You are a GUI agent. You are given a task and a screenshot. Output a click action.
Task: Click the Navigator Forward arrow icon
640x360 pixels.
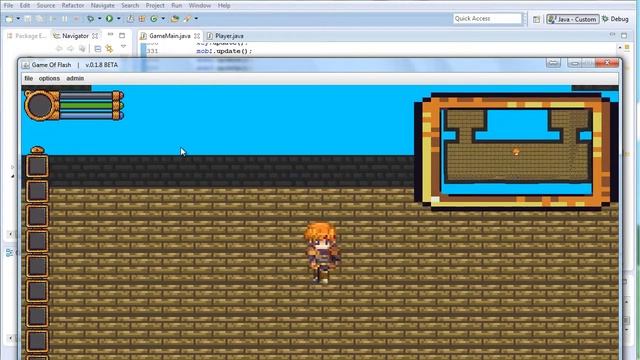[x=70, y=49]
